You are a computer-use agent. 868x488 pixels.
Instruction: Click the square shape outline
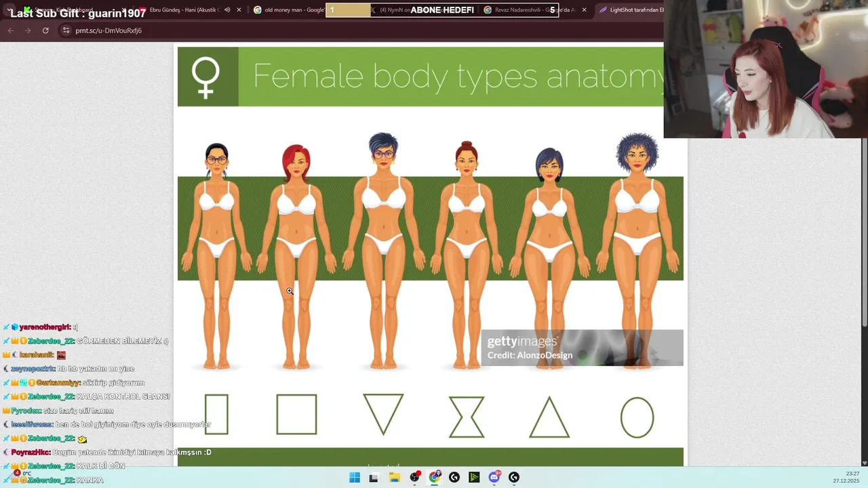click(x=296, y=414)
